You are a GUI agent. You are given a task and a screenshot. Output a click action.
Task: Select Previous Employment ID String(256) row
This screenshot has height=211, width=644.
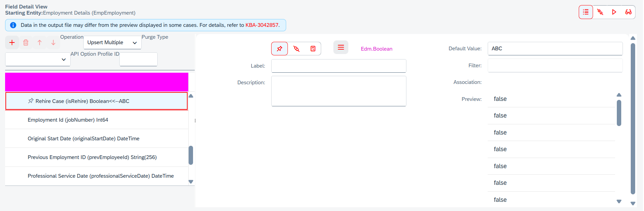click(x=97, y=157)
